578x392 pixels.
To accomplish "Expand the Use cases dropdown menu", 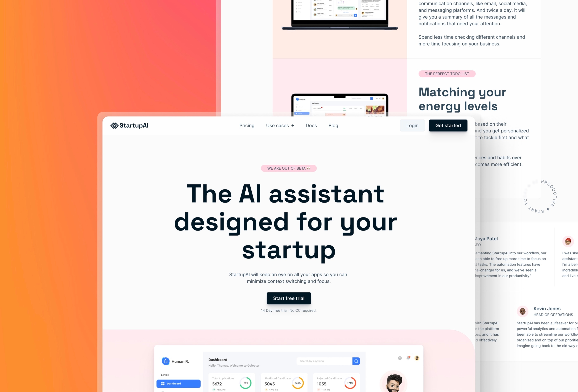I will pos(280,126).
